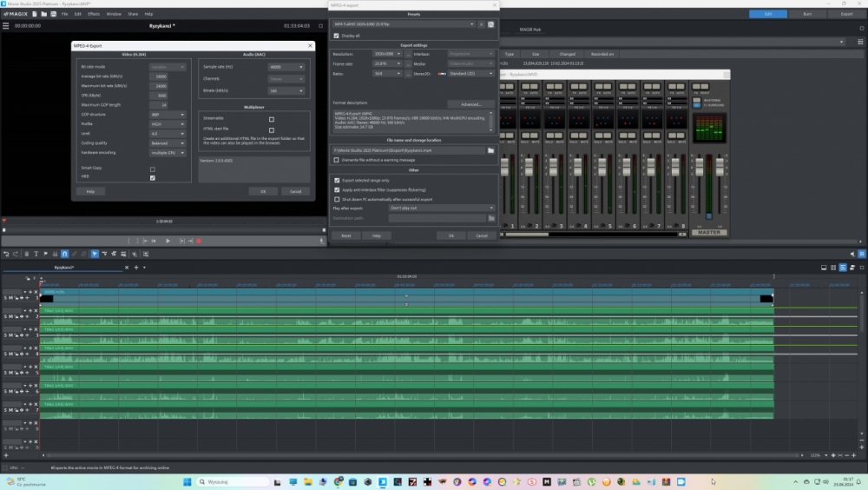Uncheck Export selected range only
This screenshot has width=868, height=490.
coord(337,180)
